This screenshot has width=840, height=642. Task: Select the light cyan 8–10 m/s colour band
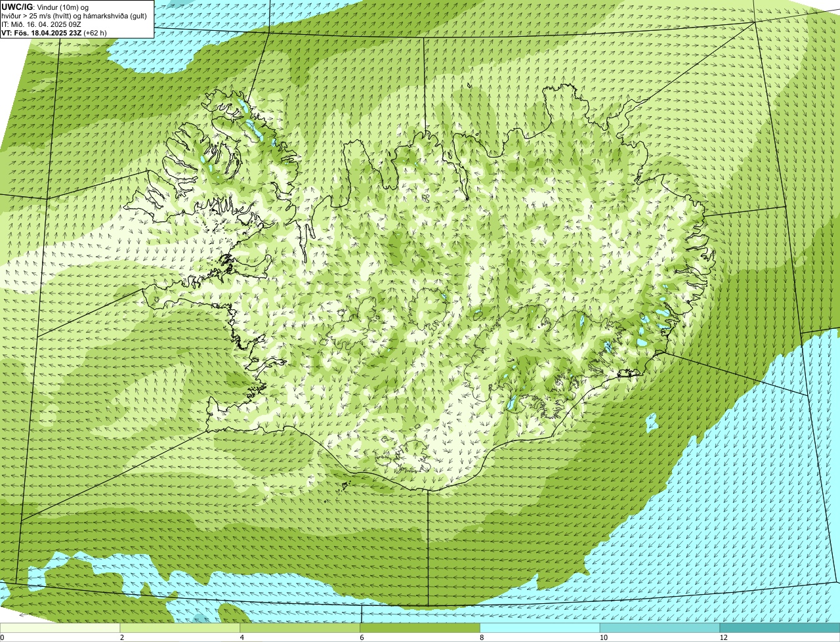(540, 628)
